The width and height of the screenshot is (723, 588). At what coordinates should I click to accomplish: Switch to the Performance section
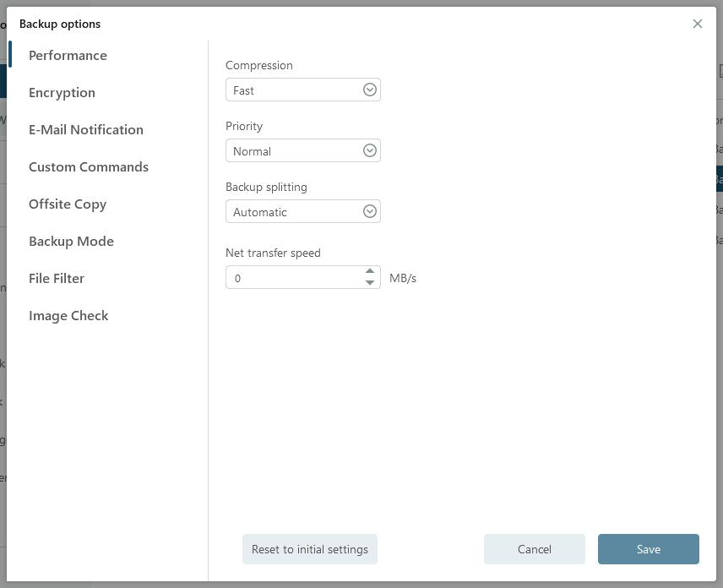pos(68,55)
